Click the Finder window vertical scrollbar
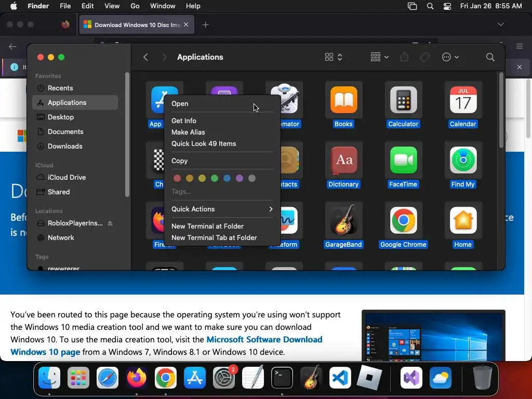The height and width of the screenshot is (399, 532). coord(501,111)
